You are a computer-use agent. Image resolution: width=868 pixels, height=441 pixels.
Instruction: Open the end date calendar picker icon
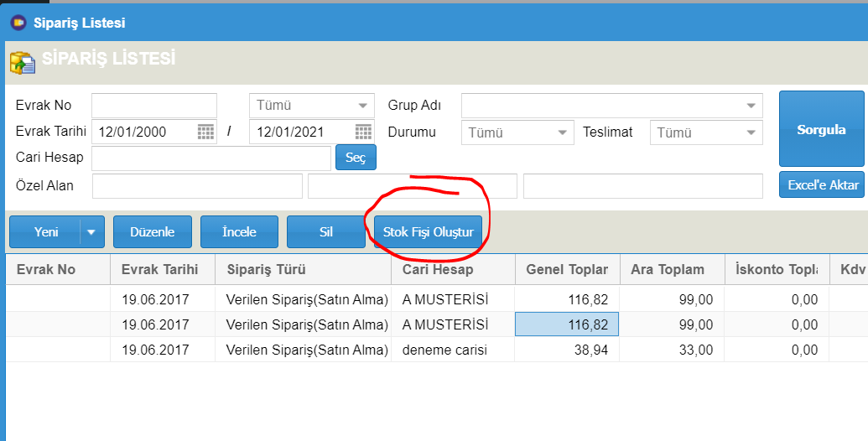click(363, 132)
